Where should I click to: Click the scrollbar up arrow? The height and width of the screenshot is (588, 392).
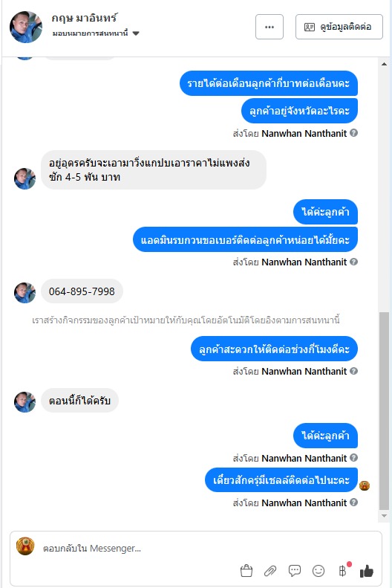[x=384, y=64]
